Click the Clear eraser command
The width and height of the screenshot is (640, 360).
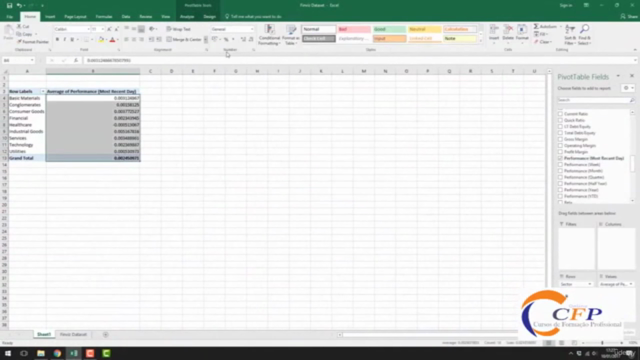click(542, 42)
